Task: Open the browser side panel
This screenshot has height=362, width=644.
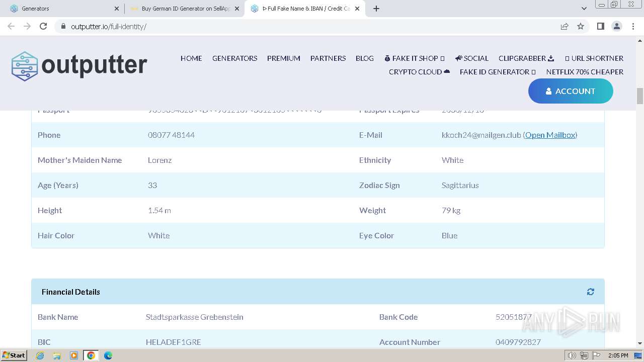Action: click(600, 26)
